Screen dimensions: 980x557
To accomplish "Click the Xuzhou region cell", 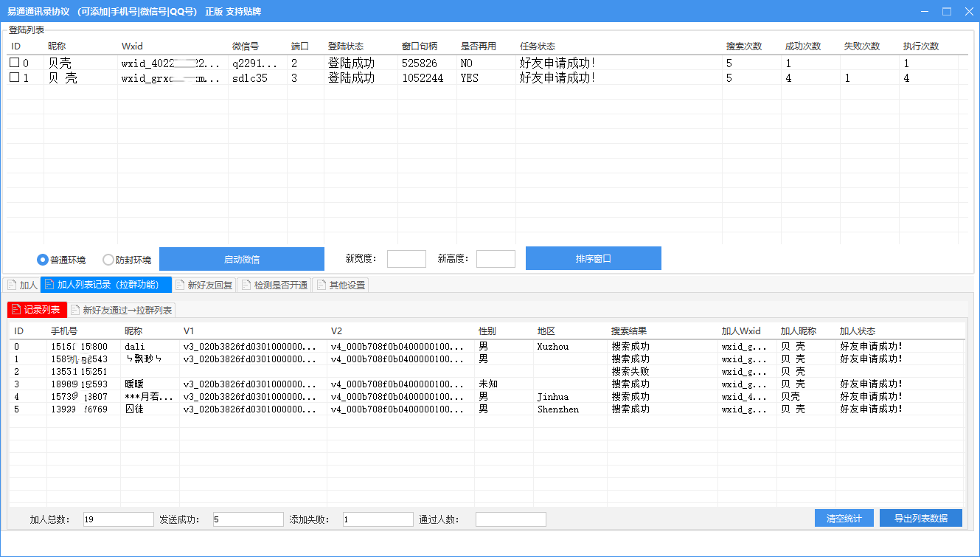I will (x=553, y=346).
